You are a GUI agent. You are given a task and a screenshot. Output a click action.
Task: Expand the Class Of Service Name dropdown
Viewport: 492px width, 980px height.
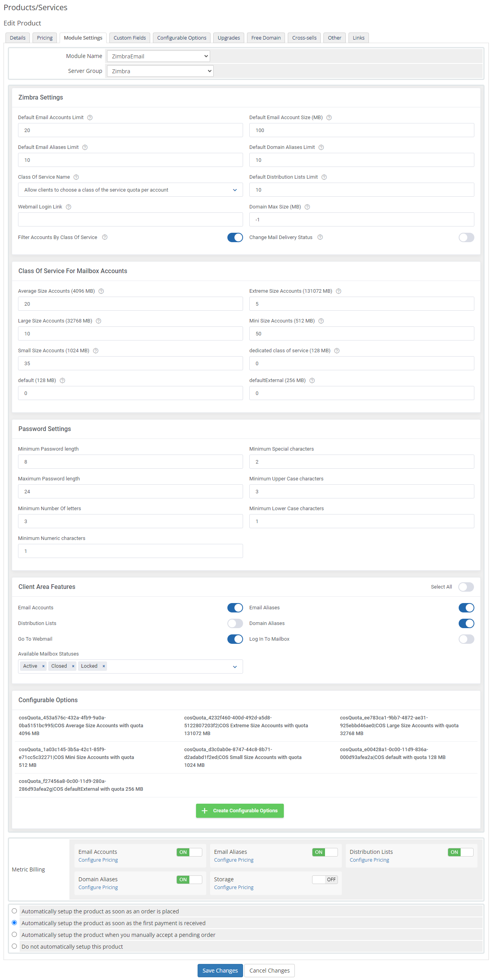130,190
